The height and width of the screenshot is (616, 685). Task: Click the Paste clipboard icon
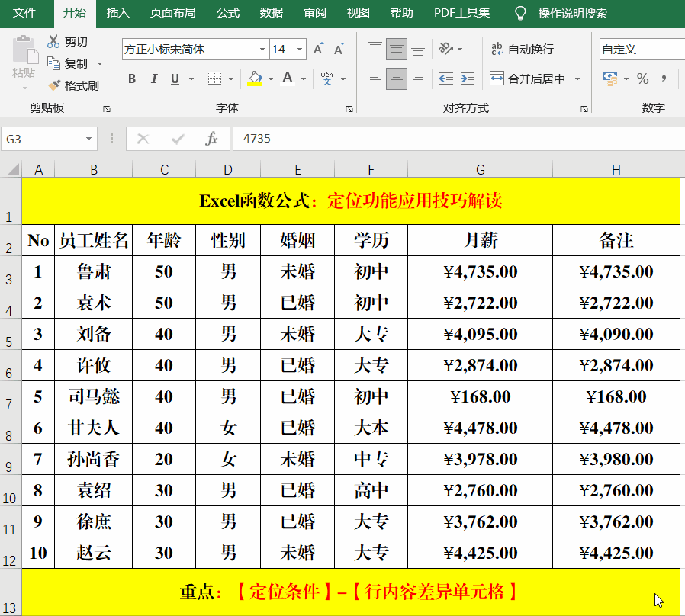24,50
